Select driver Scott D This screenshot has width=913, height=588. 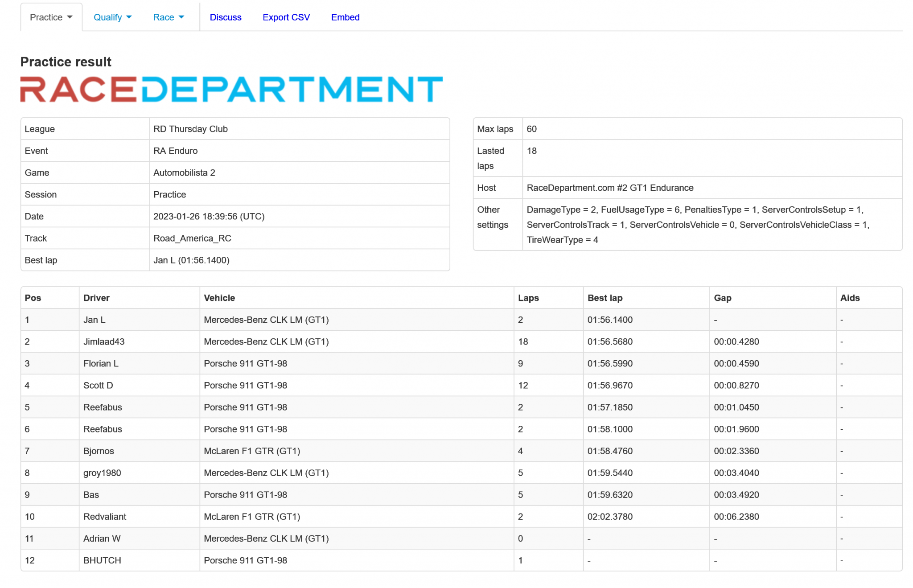(98, 385)
